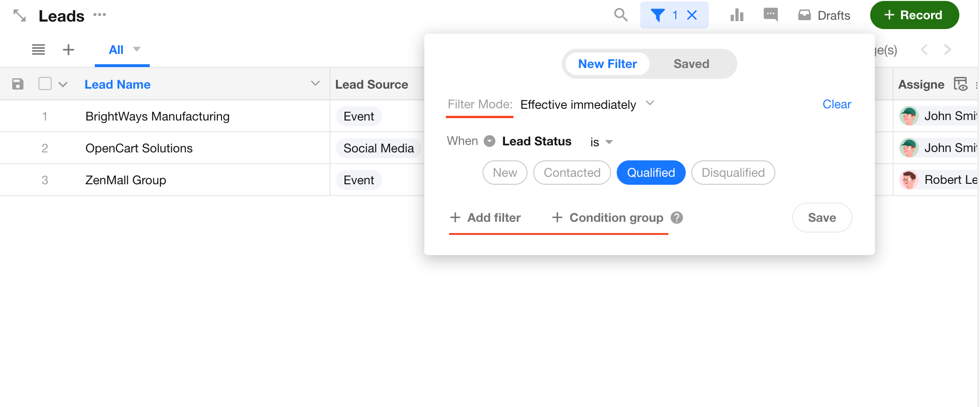
Task: Select the All view tab
Action: click(x=116, y=50)
